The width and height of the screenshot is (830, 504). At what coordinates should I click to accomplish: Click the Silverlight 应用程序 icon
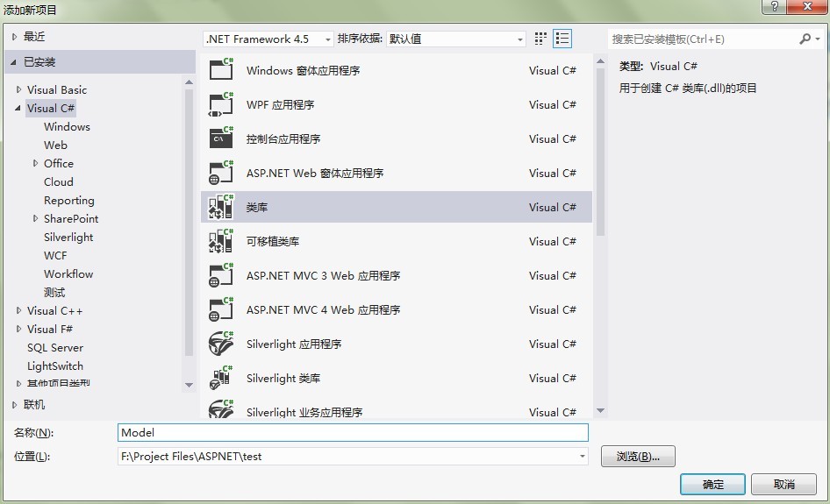pyautogui.click(x=221, y=344)
